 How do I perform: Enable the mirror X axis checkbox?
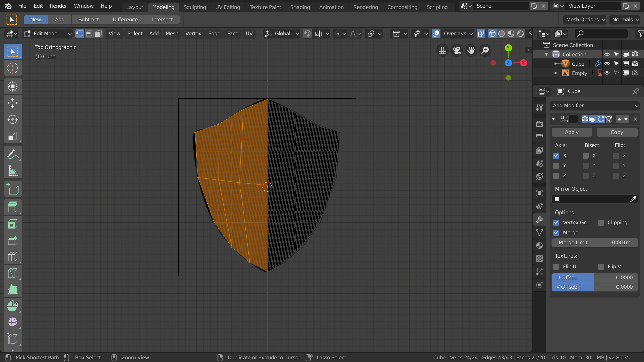tap(556, 156)
